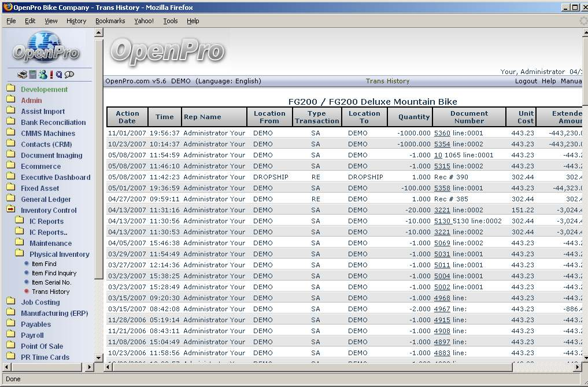588x387 pixels.
Task: Click the red exclamation mark icon
Action: (x=51, y=75)
